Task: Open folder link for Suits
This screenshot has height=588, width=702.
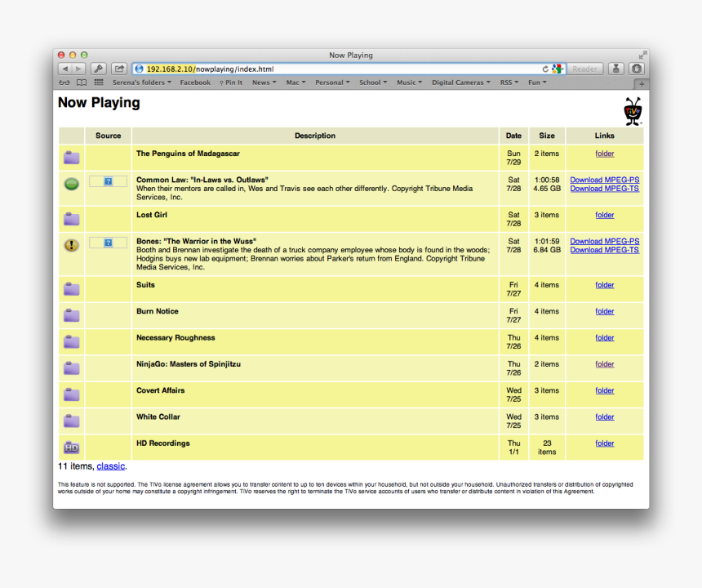Action: pyautogui.click(x=604, y=285)
